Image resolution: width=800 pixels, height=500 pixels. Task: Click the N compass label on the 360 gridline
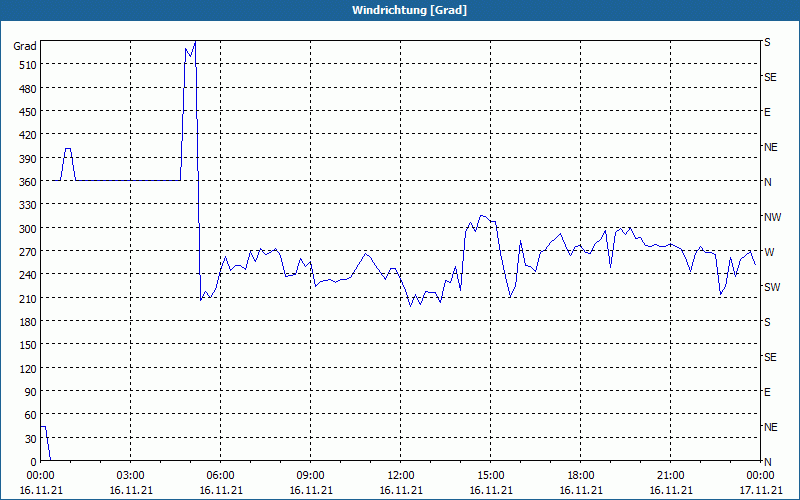767,182
